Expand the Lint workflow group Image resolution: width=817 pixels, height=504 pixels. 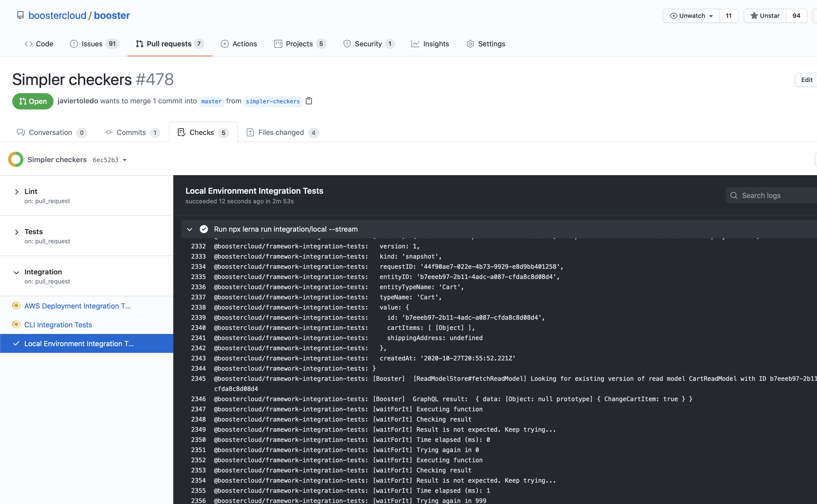(17, 192)
